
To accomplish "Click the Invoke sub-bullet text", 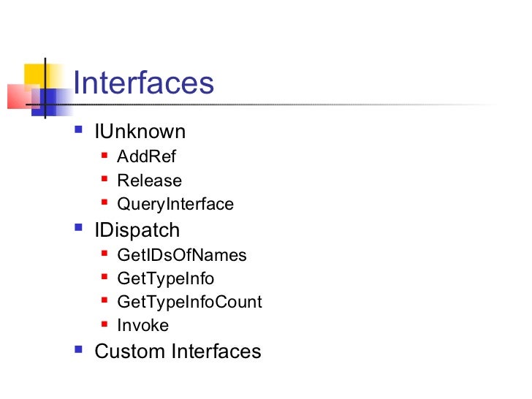I will pyautogui.click(x=142, y=325).
